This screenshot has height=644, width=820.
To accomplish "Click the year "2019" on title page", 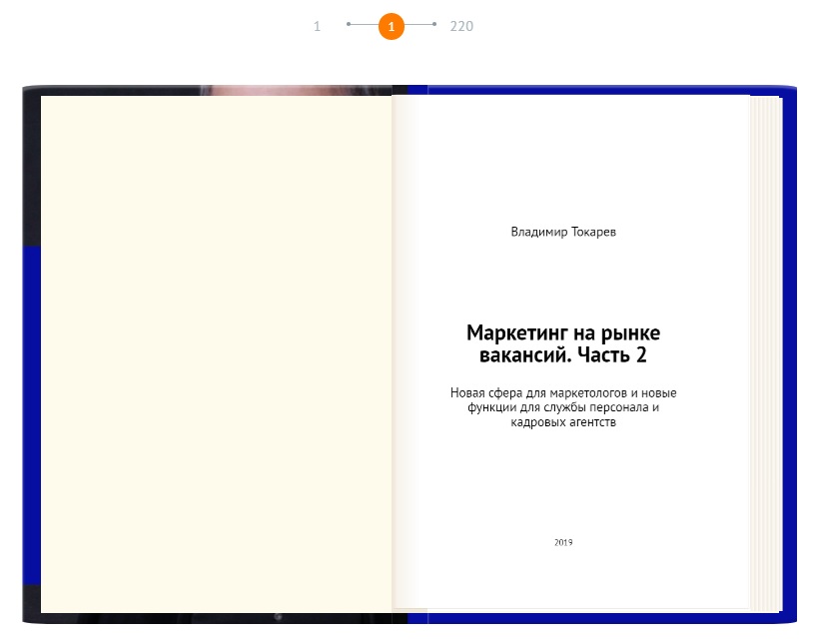I will (x=563, y=542).
